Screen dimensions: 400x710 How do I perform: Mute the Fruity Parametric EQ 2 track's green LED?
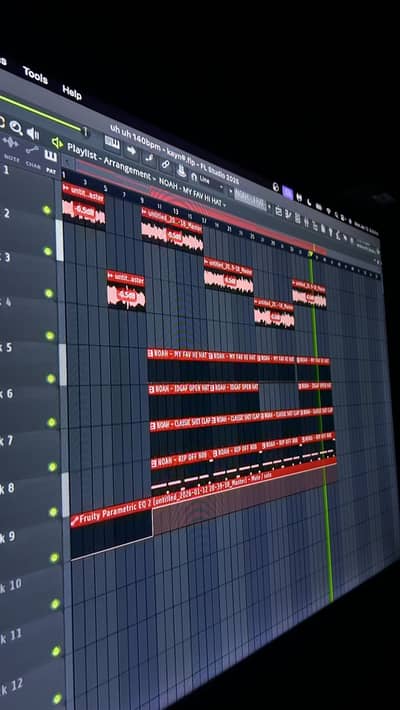tap(54, 557)
